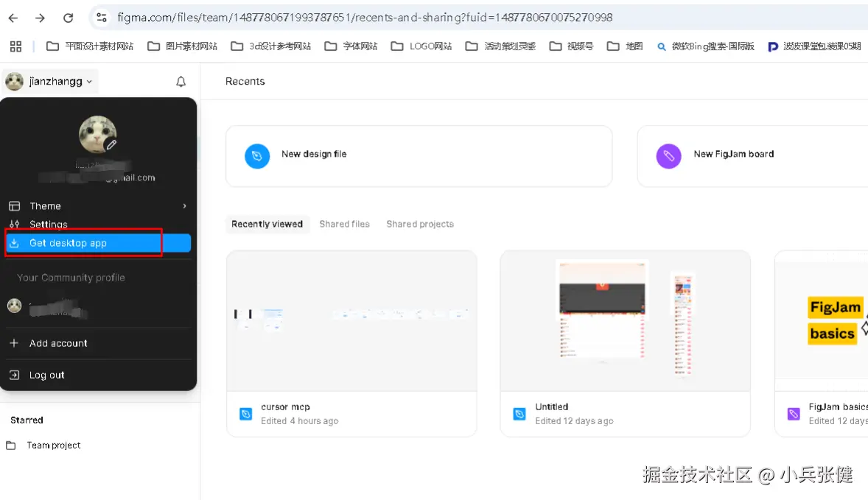The image size is (868, 500).
Task: Click the purple FigJam marker icon
Action: coord(669,156)
